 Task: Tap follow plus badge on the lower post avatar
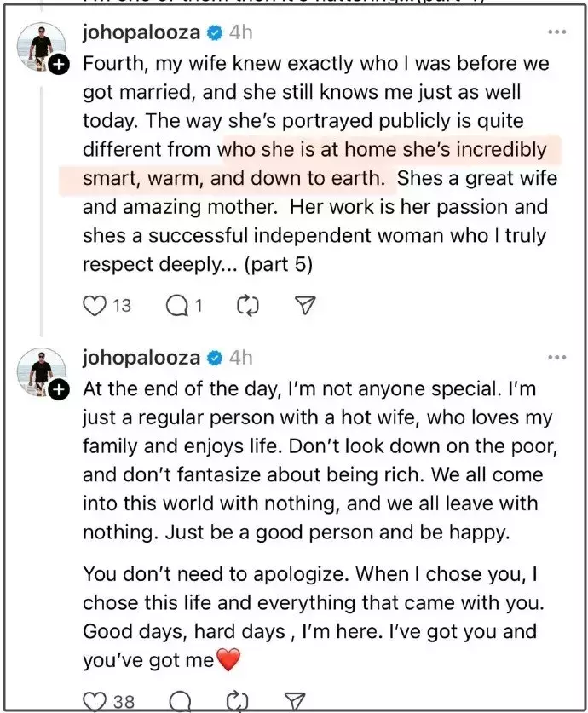58,390
